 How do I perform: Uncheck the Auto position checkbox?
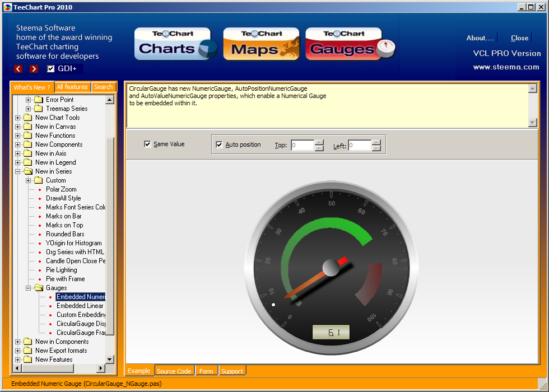pos(219,144)
